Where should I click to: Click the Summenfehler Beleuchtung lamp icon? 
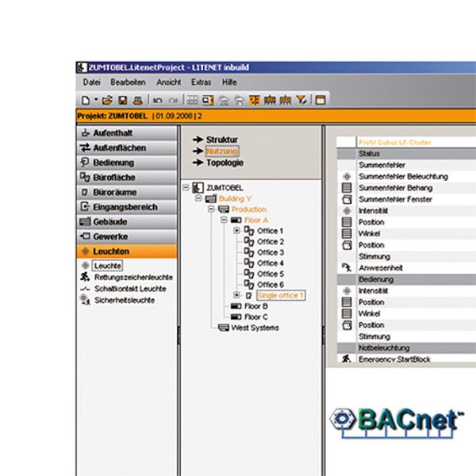pos(347,177)
